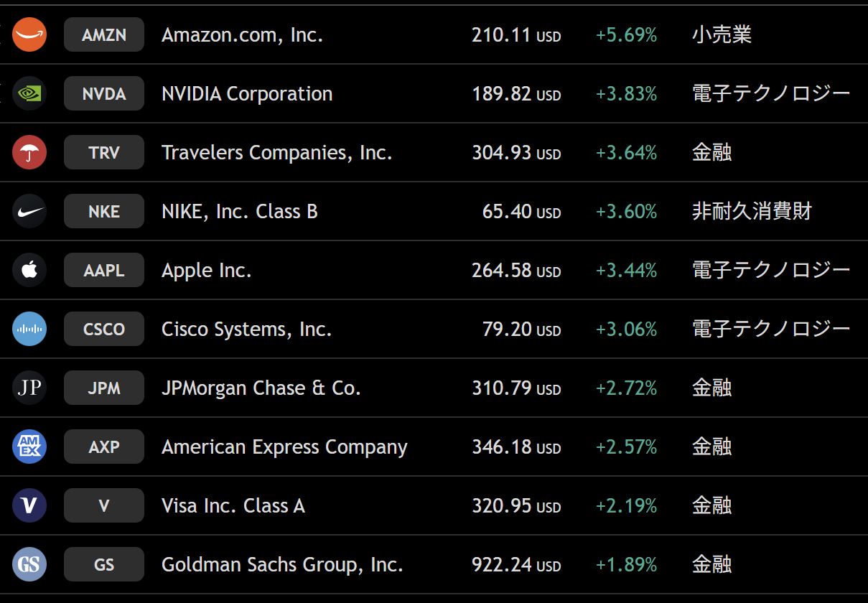The image size is (868, 603).
Task: Open the Goldman Sachs GS logo
Action: click(x=29, y=564)
